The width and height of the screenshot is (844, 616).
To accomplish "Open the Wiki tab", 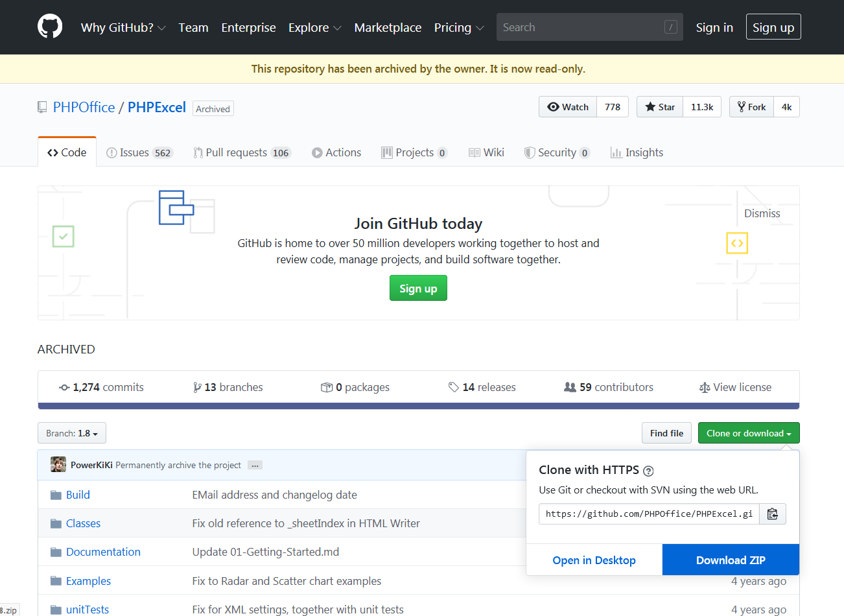I will pos(486,152).
